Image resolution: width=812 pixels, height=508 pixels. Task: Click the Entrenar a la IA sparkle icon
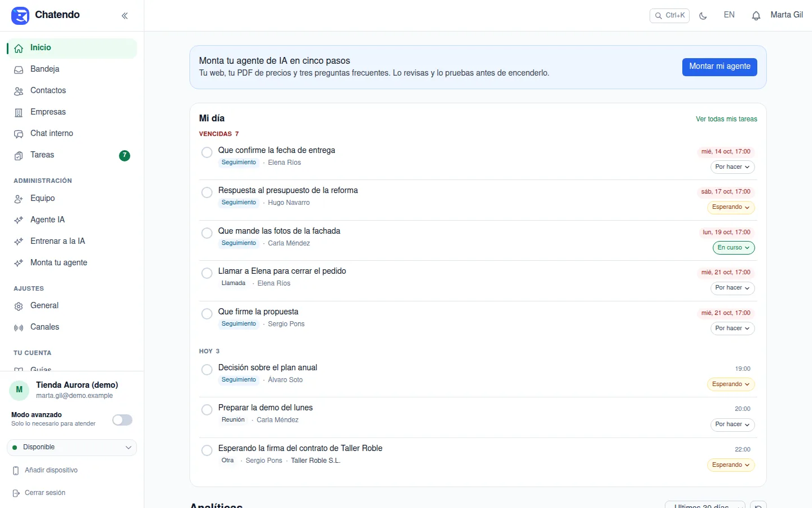pos(19,242)
